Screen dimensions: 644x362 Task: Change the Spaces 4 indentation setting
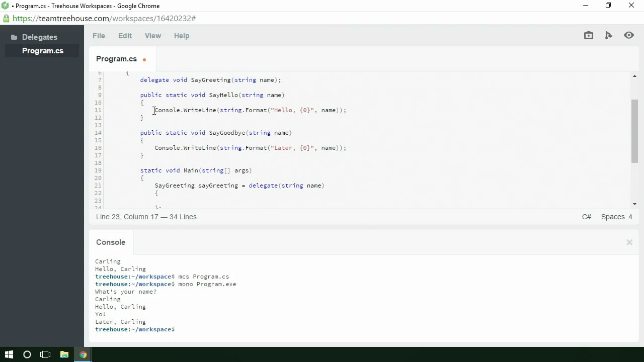pos(616,217)
